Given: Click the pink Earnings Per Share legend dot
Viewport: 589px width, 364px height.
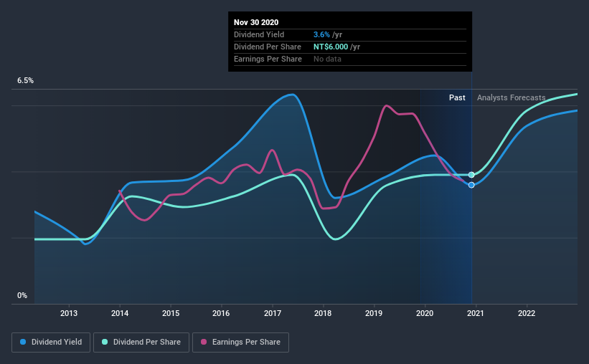Looking at the screenshot, I should tap(204, 342).
